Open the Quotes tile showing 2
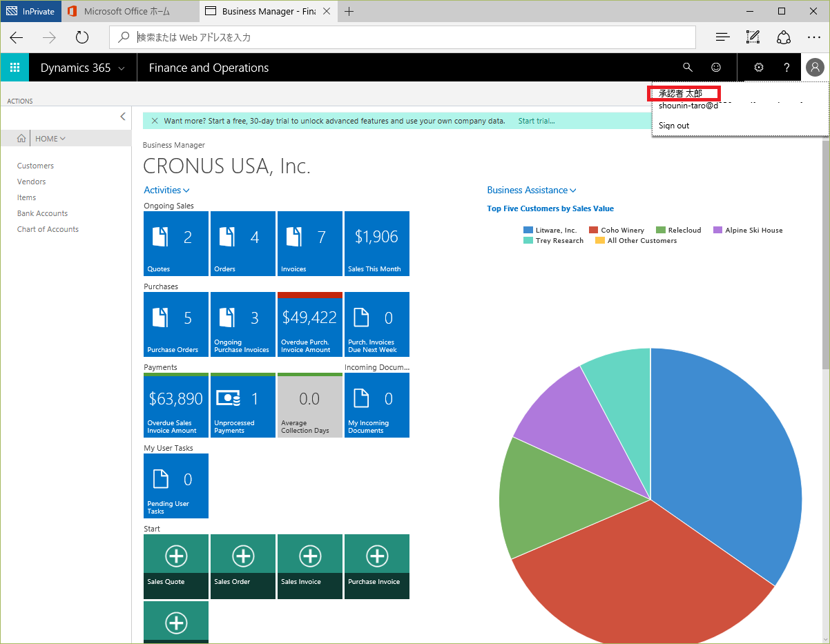Screen dimensions: 830x644 176,244
